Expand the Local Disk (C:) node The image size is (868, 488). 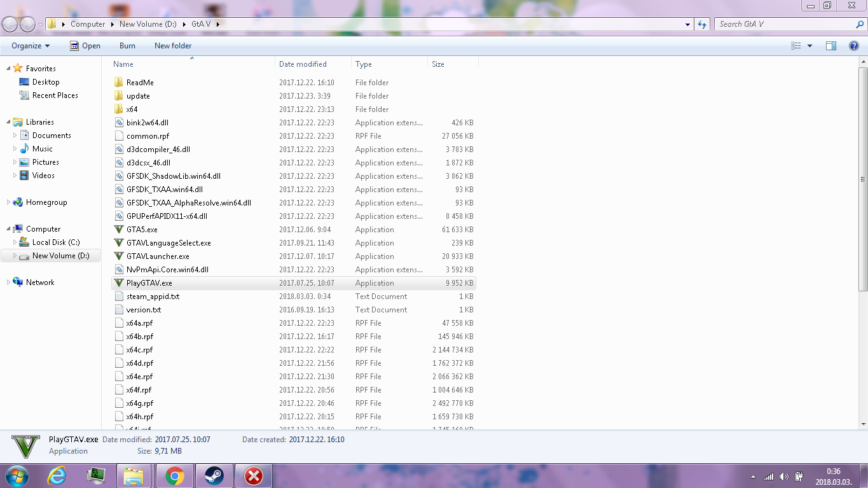point(15,242)
